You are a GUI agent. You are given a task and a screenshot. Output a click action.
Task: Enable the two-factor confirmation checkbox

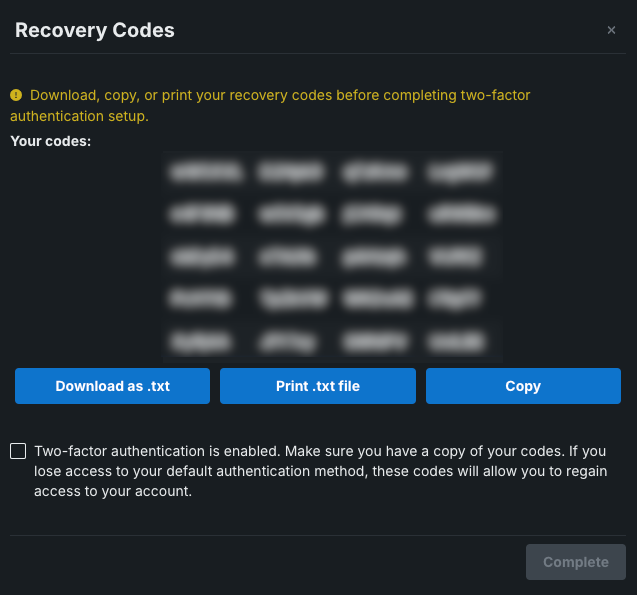tap(18, 452)
